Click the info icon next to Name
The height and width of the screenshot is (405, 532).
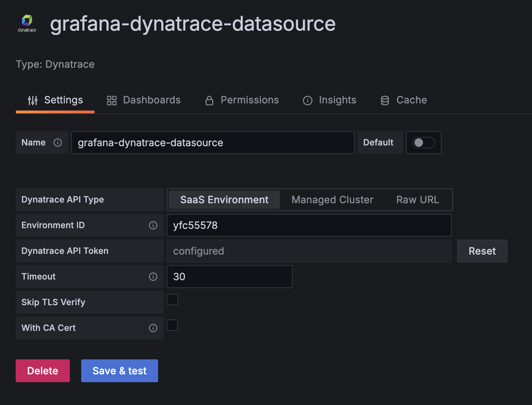coord(58,143)
